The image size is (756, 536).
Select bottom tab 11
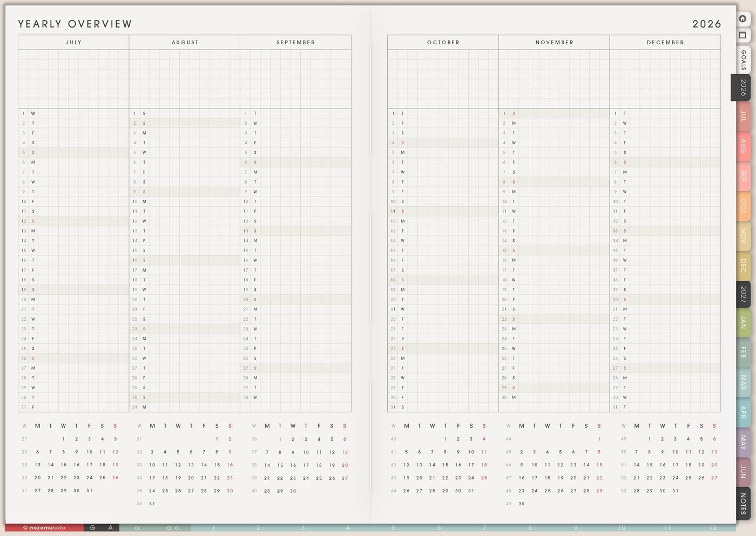pyautogui.click(x=667, y=527)
